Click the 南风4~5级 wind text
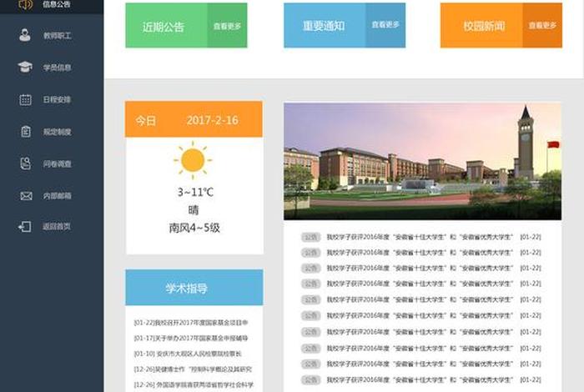The image size is (584, 392). pyautogui.click(x=194, y=228)
